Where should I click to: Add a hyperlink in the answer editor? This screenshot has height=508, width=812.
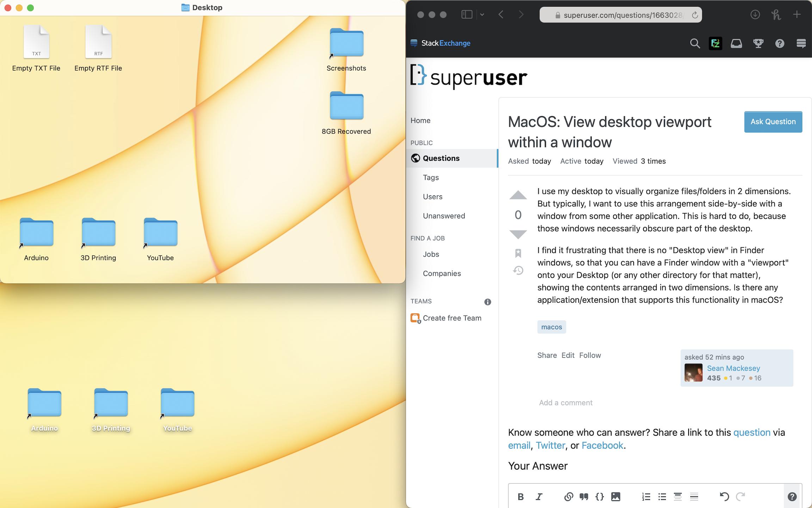tap(568, 496)
